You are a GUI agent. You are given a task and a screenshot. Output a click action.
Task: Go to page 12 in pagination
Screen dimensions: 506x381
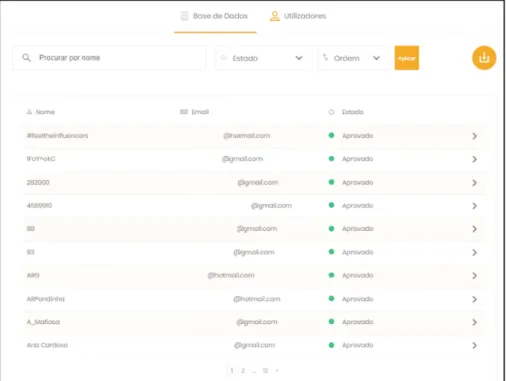[x=265, y=370]
